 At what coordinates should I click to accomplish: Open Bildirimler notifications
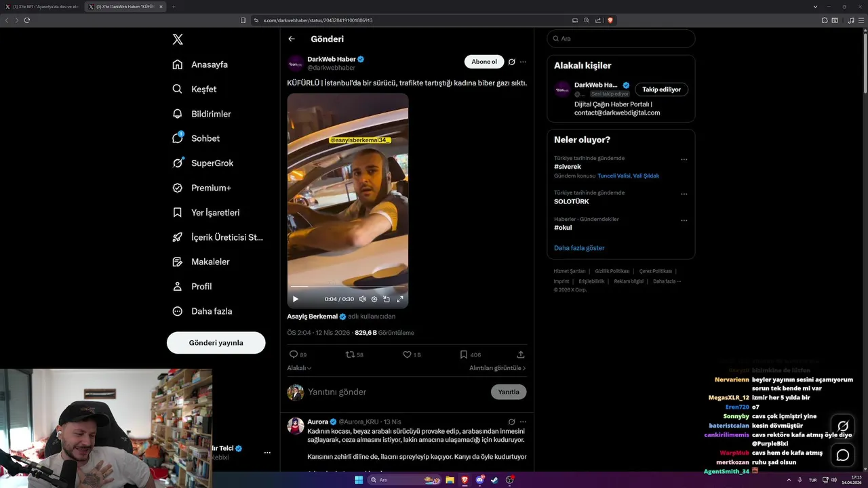(x=201, y=114)
